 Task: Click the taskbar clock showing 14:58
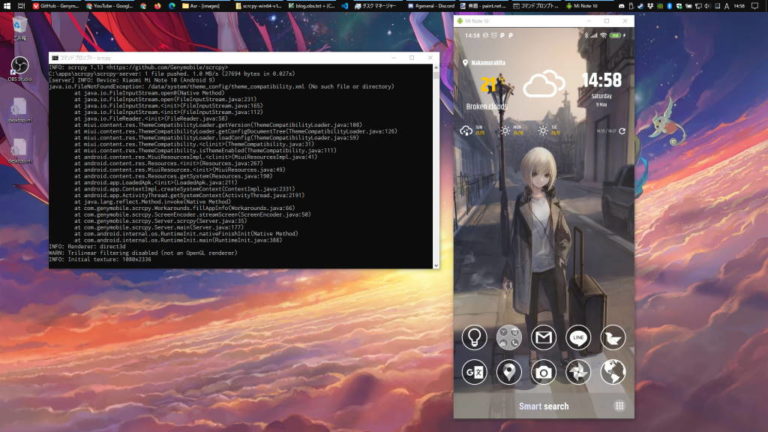coord(740,6)
